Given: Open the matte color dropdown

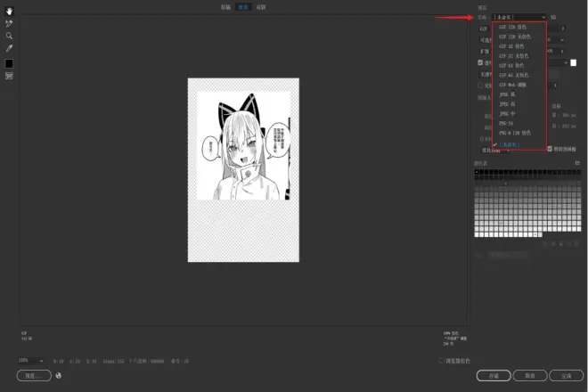Looking at the screenshot, I should pyautogui.click(x=566, y=63).
